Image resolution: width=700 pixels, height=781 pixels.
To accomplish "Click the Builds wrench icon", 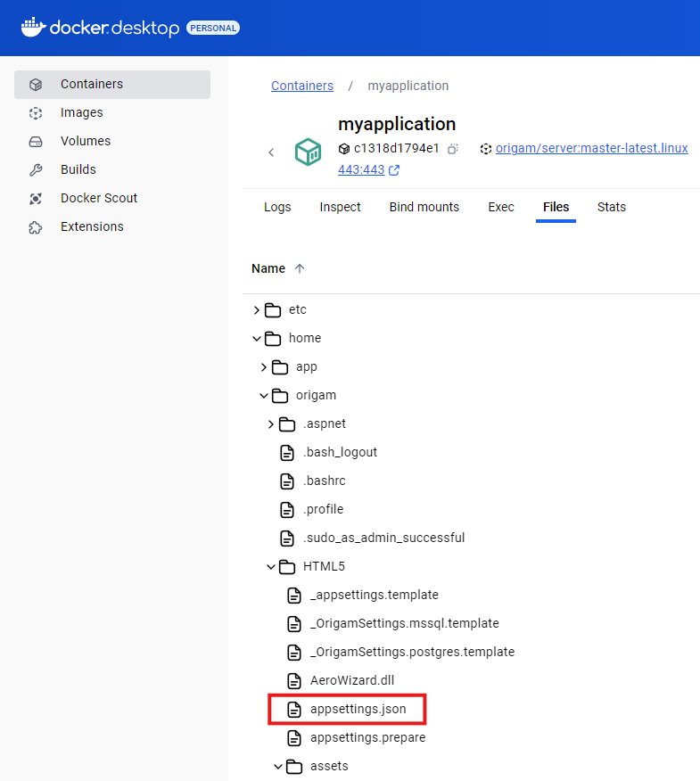I will point(36,170).
